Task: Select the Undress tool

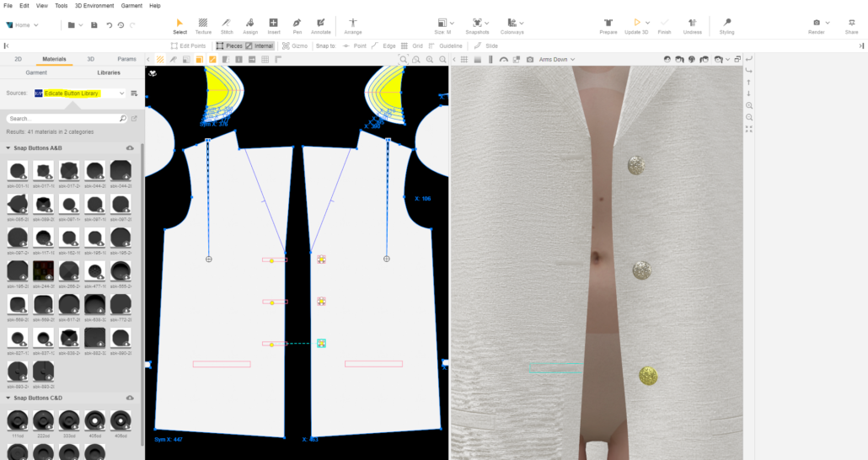Action: [x=692, y=25]
